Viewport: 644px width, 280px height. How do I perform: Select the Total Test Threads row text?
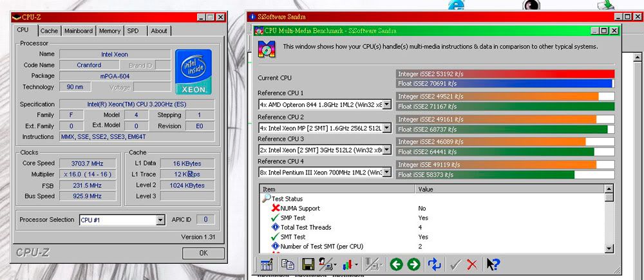305,227
